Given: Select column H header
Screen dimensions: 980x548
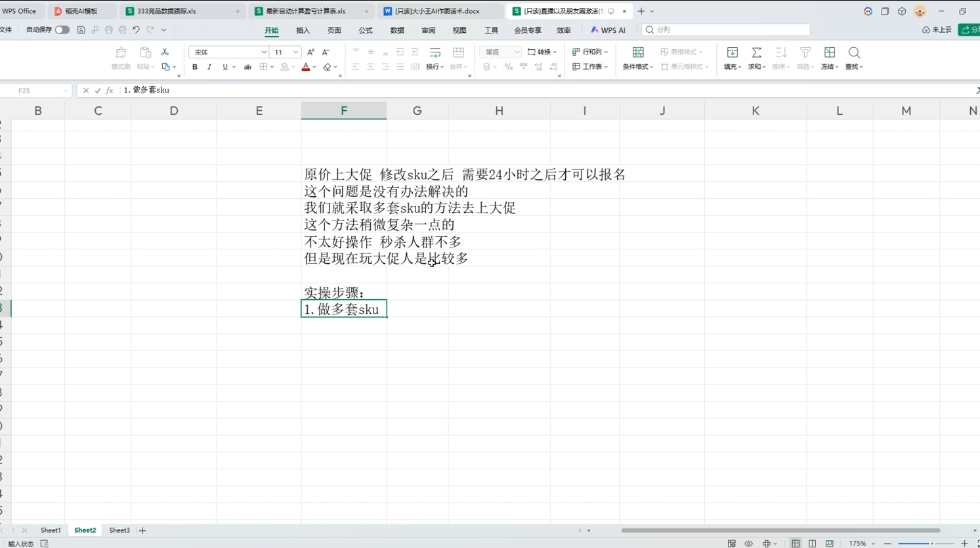Looking at the screenshot, I should tap(499, 111).
